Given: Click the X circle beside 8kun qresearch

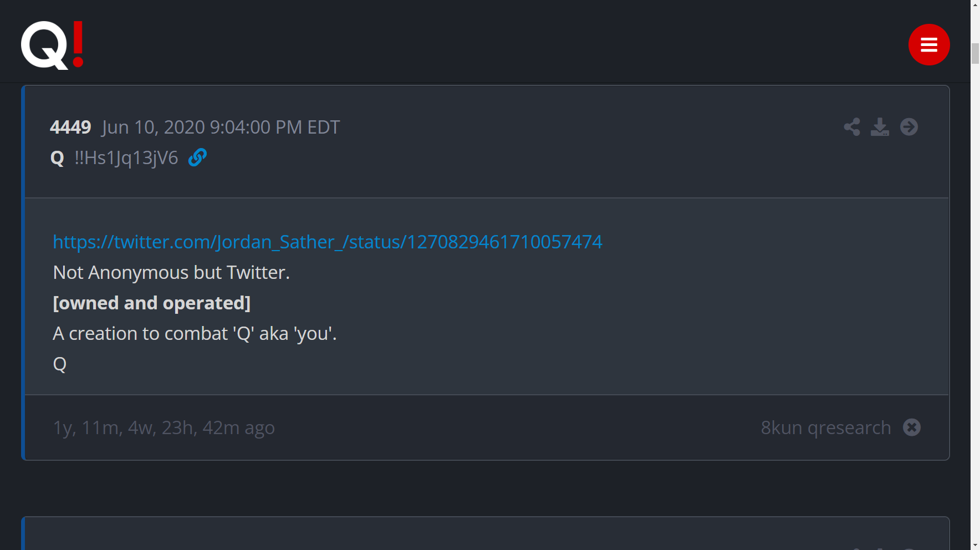Looking at the screenshot, I should click(x=912, y=427).
